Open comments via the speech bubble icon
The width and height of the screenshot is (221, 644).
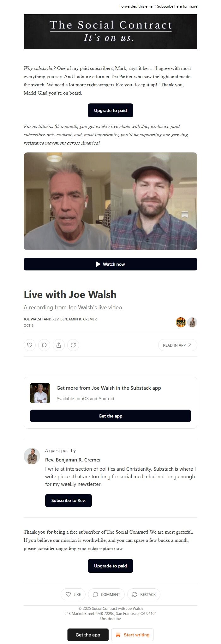pyautogui.click(x=44, y=345)
